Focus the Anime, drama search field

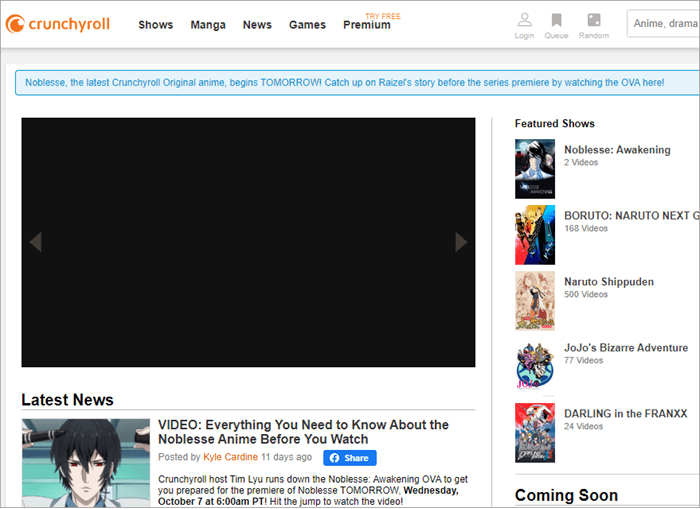tap(663, 24)
